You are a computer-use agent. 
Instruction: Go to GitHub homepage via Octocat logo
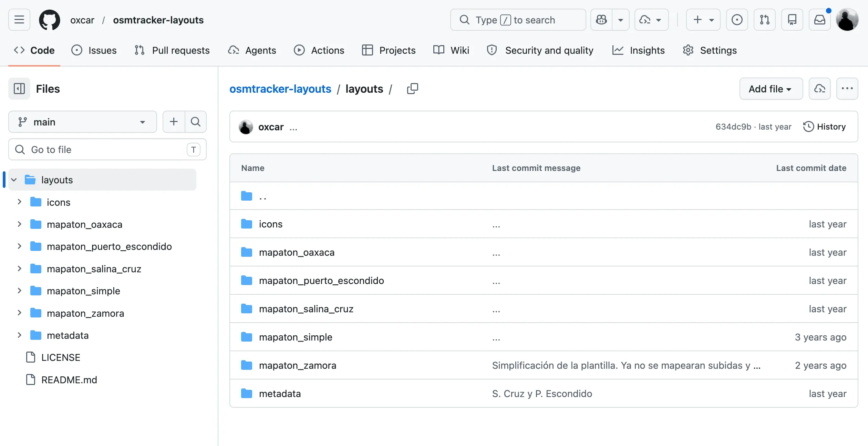(x=49, y=20)
